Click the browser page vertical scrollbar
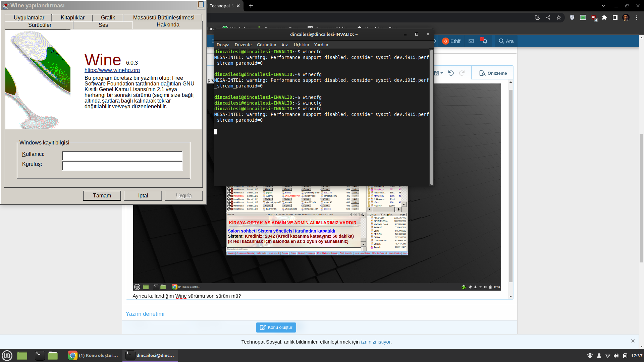The height and width of the screenshot is (362, 644). [x=641, y=198]
